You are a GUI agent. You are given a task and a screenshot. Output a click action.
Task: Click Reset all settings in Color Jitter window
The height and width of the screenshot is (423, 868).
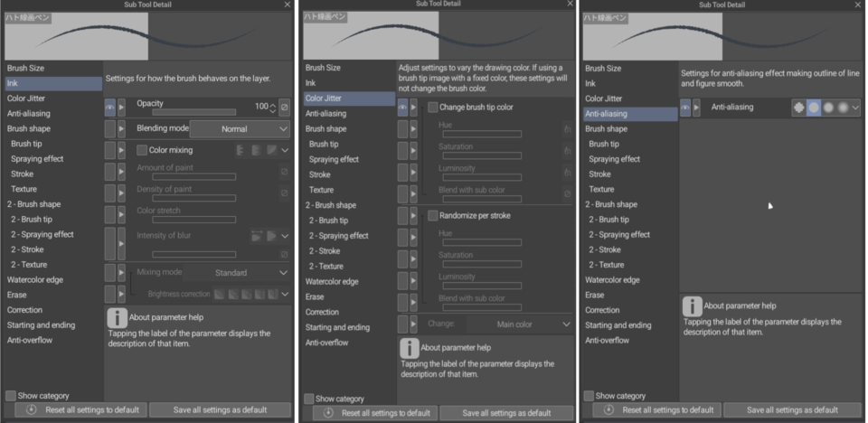(x=374, y=413)
